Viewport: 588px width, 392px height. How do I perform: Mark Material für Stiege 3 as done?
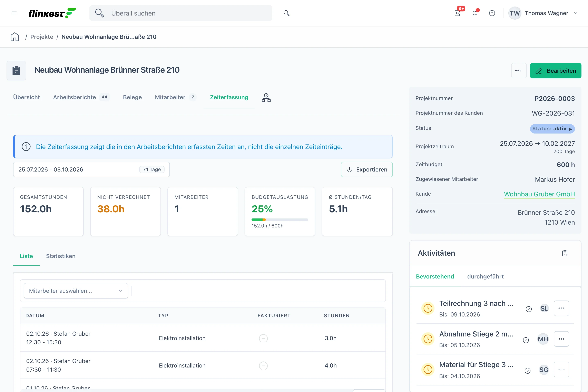(x=527, y=371)
